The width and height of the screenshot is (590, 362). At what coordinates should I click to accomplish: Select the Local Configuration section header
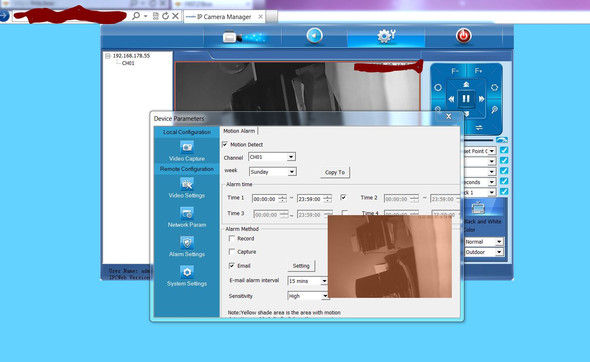187,132
